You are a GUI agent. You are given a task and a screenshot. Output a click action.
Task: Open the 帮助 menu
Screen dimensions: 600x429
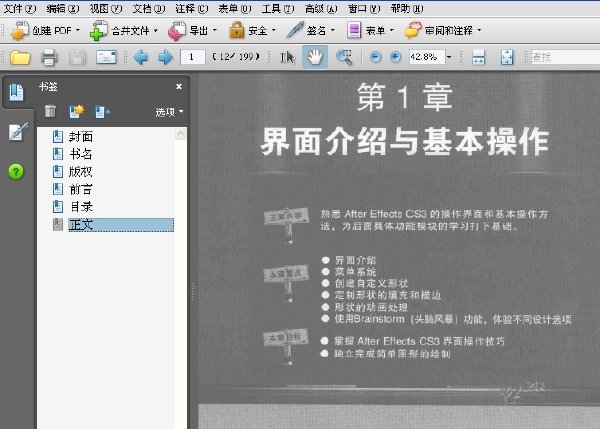pos(407,8)
